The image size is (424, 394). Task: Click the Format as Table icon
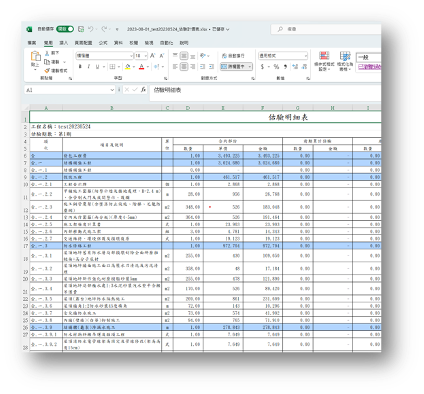(345, 56)
